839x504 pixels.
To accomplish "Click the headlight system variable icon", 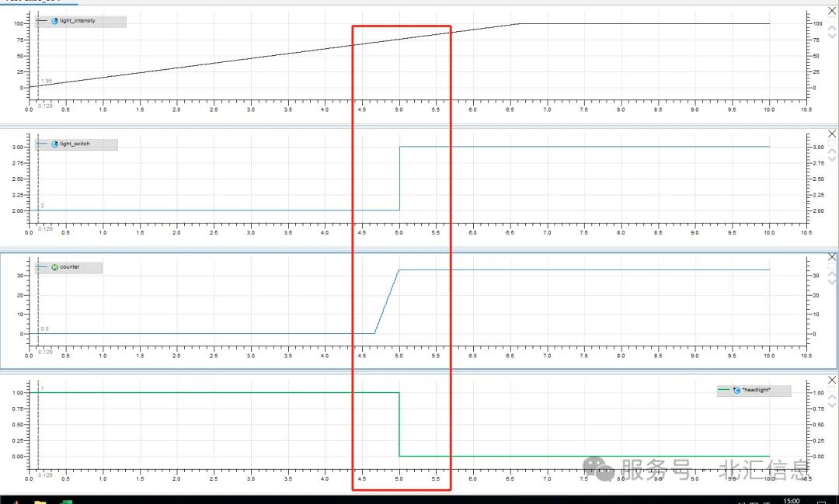I will (x=735, y=390).
